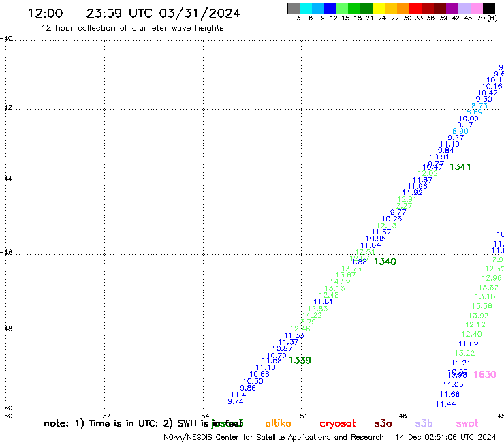Click the light blue value 8.73
This screenshot has width=504, height=443.
(x=479, y=106)
